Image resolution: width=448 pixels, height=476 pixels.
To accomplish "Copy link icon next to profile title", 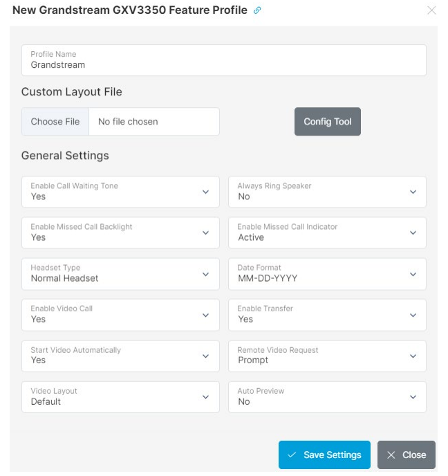I will click(x=257, y=10).
